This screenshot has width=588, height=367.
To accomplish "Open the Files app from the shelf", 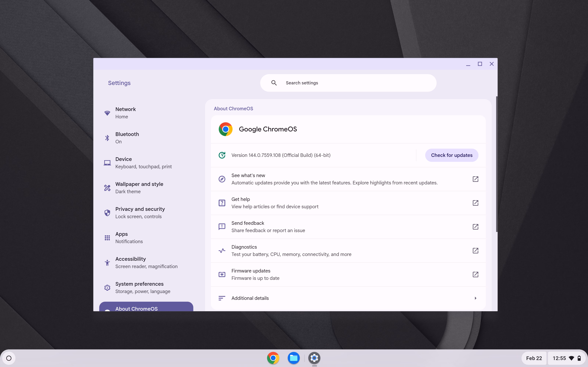I will 293,358.
